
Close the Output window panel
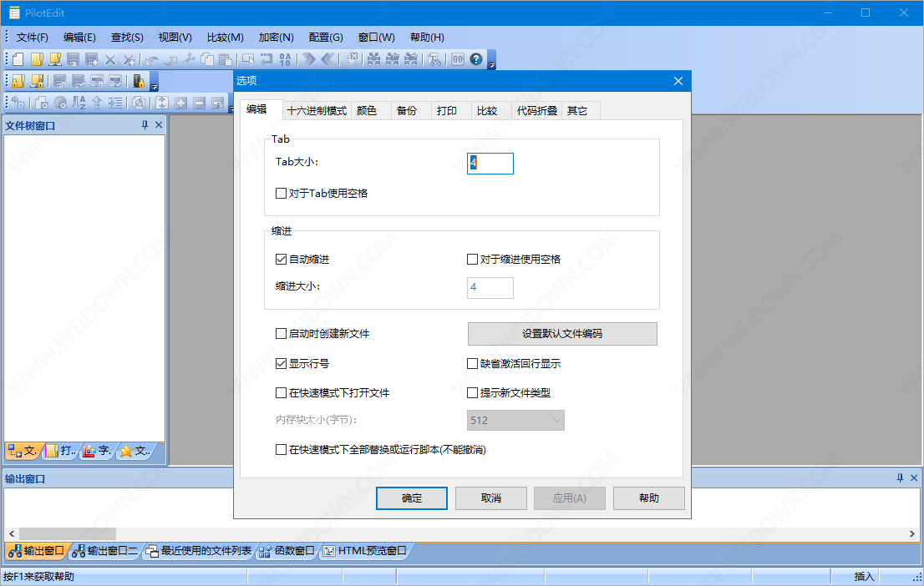pos(912,478)
